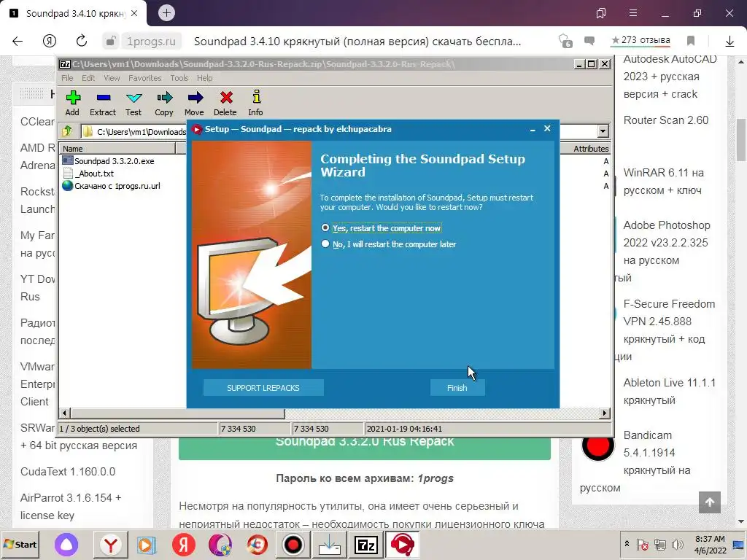
Task: Open the WinRAR 6.11 sidebar link
Action: tap(664, 182)
